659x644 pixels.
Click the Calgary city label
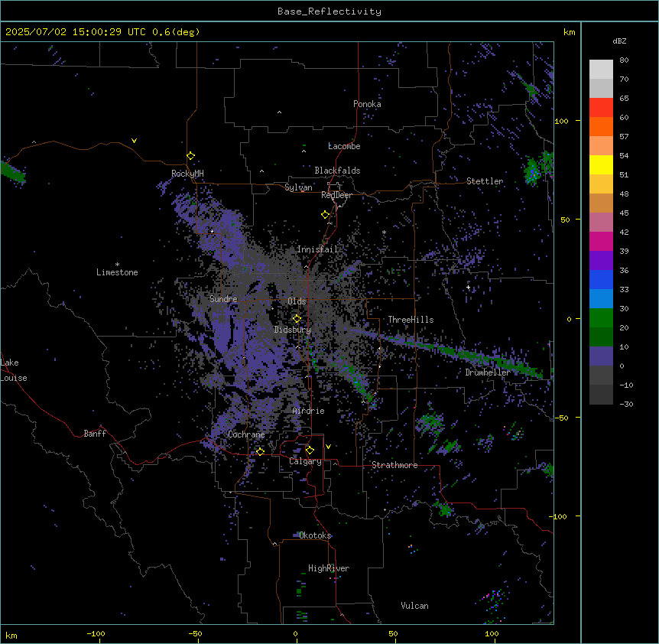click(305, 461)
